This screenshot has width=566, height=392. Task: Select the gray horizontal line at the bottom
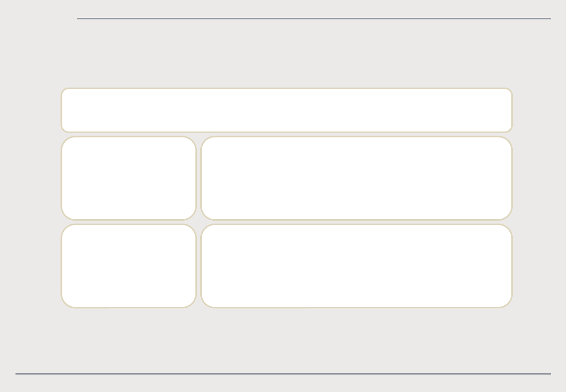283,374
